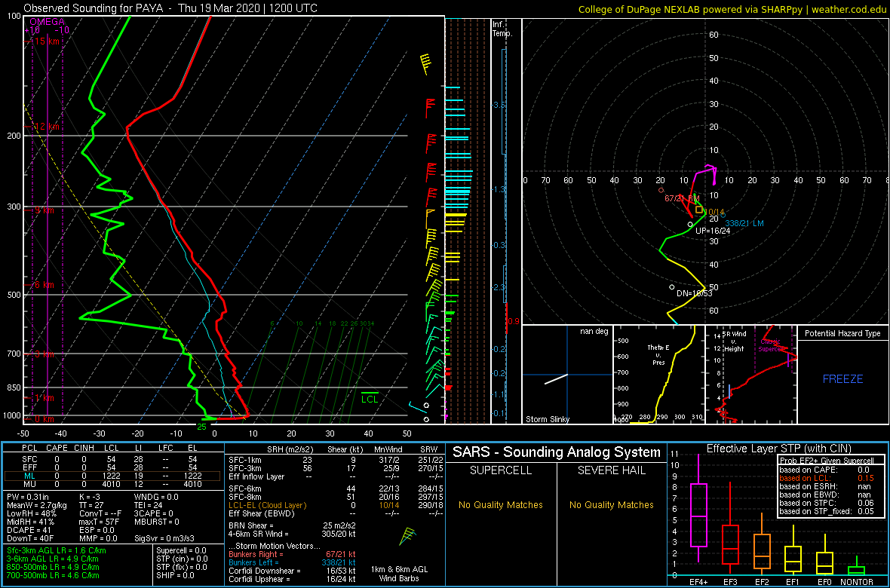Click the 338/21 LM hodograph label

coord(744,224)
